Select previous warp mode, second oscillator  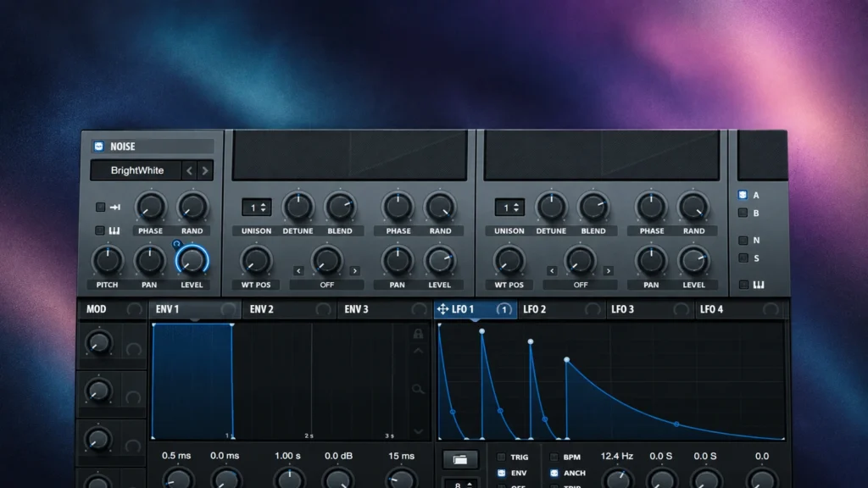[x=551, y=270]
